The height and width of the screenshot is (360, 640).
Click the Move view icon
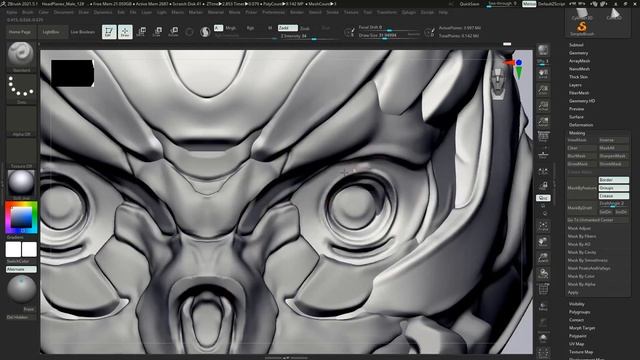[x=543, y=242]
